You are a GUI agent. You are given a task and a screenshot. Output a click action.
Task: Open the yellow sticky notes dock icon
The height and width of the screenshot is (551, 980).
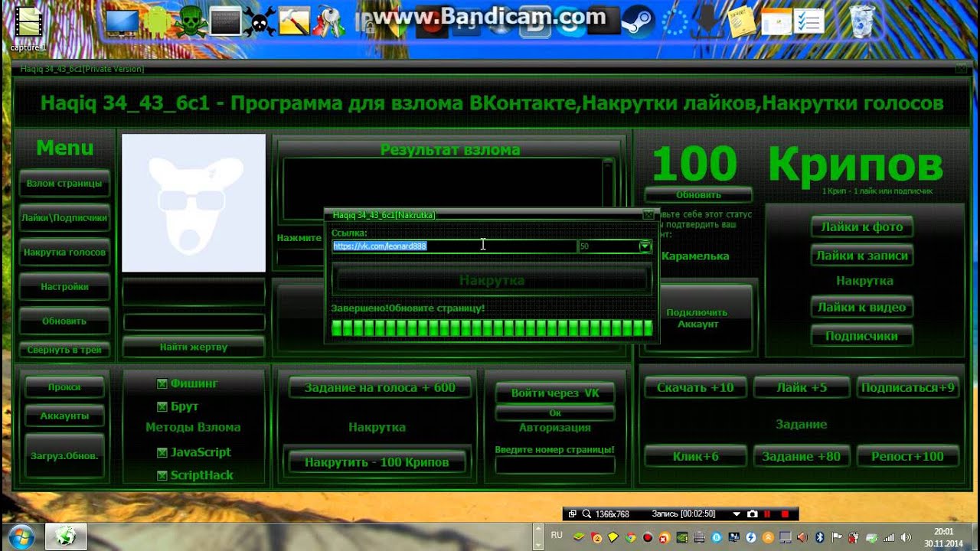point(741,21)
